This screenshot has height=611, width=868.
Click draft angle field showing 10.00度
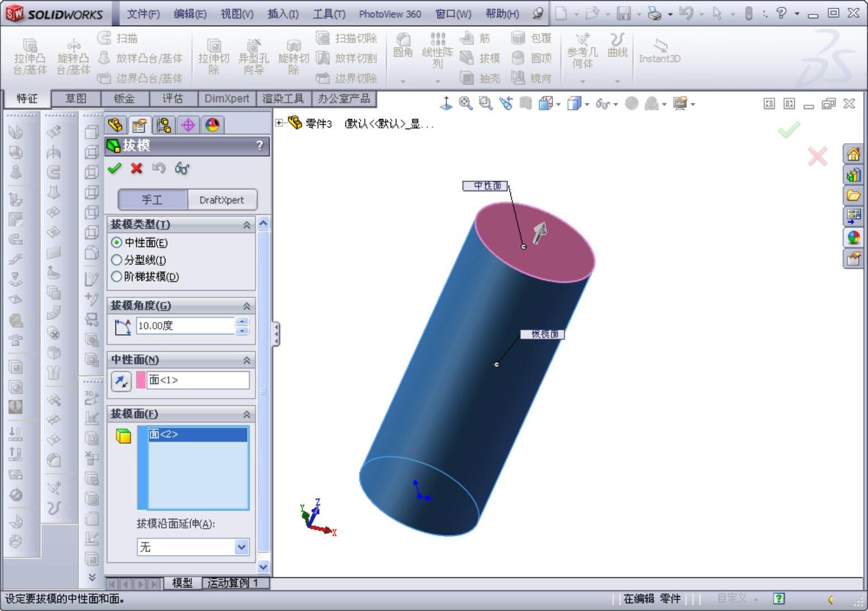click(x=185, y=326)
